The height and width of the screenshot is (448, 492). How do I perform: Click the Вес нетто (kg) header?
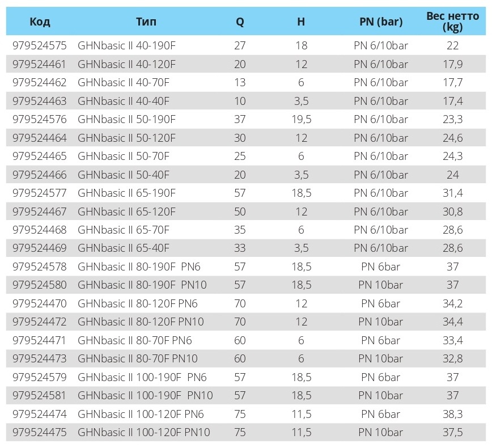(x=452, y=22)
